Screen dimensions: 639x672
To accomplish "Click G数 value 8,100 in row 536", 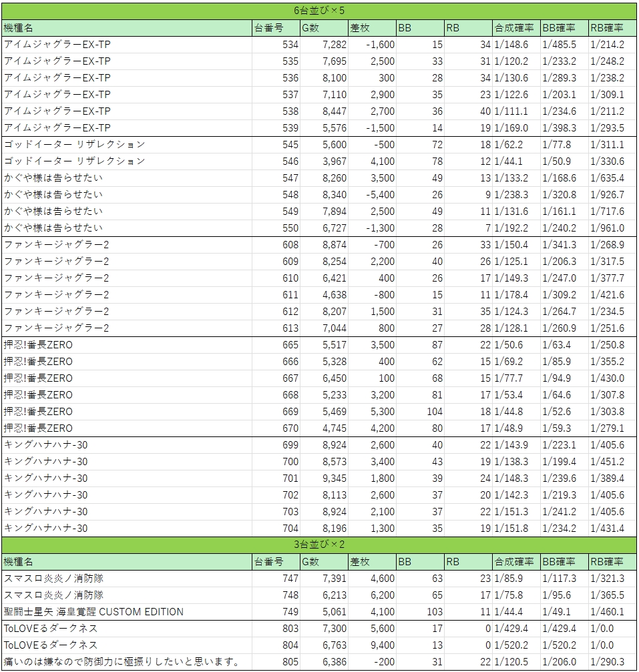I will click(x=325, y=78).
